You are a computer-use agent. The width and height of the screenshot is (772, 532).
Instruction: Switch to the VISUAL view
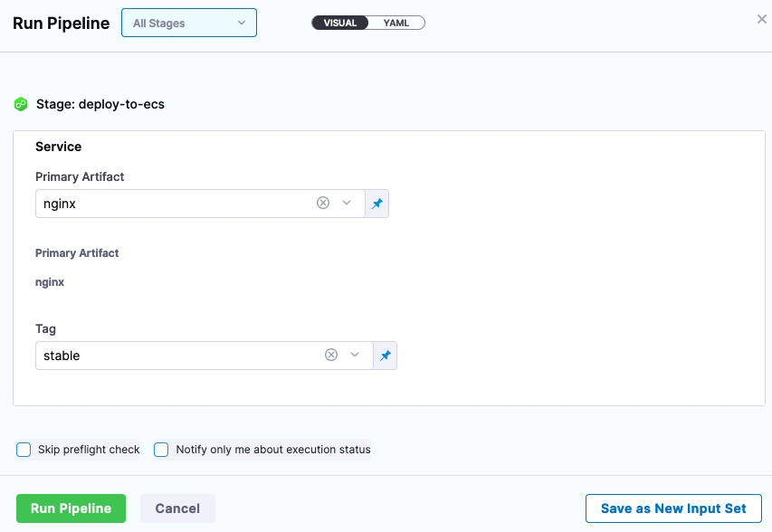click(x=340, y=23)
